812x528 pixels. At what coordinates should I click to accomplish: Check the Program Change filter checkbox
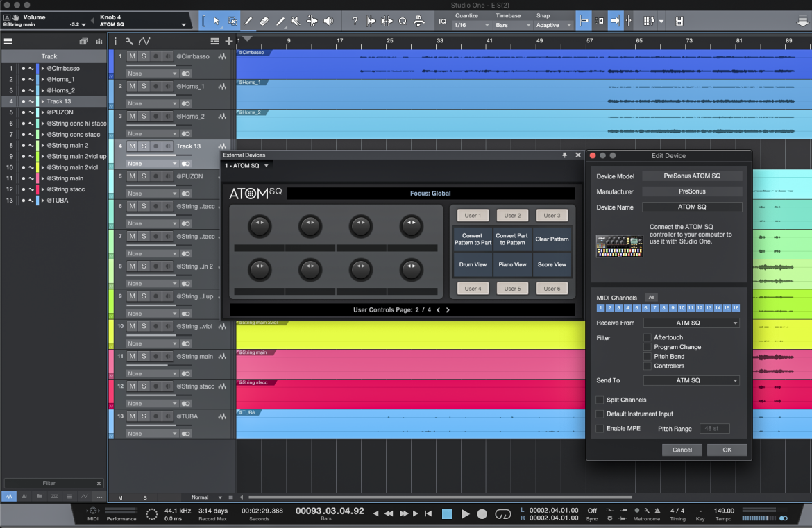(x=648, y=348)
